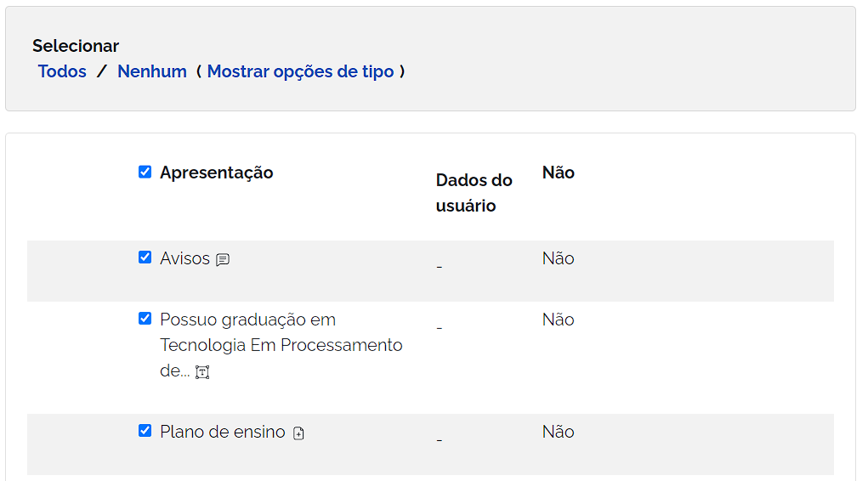The width and height of the screenshot is (868, 481).
Task: Click Não in the Possuo graduação row
Action: coord(559,320)
